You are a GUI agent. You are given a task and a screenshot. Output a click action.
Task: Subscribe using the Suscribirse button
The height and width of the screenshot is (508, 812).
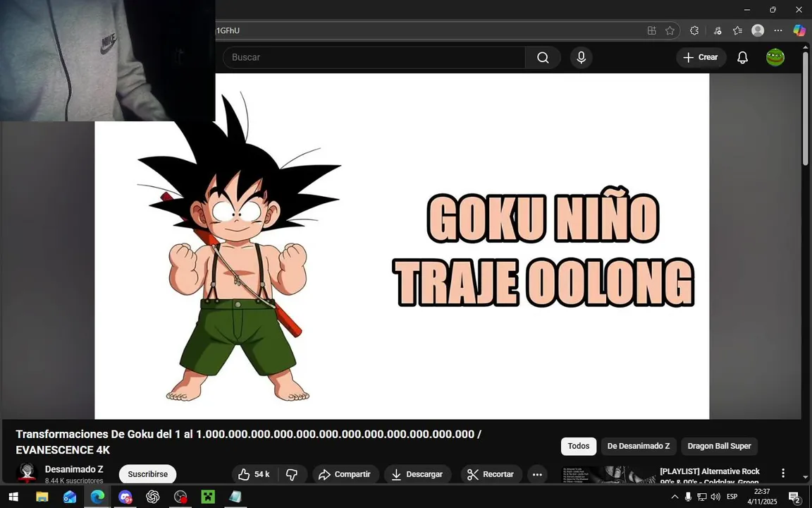tap(147, 474)
